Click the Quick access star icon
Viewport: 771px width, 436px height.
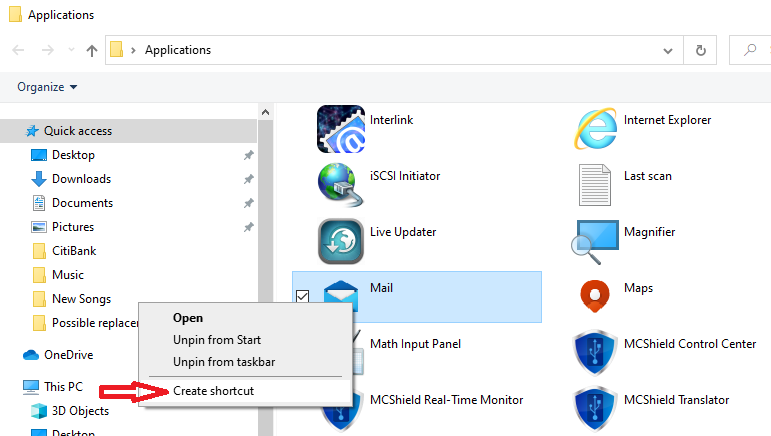(x=32, y=131)
